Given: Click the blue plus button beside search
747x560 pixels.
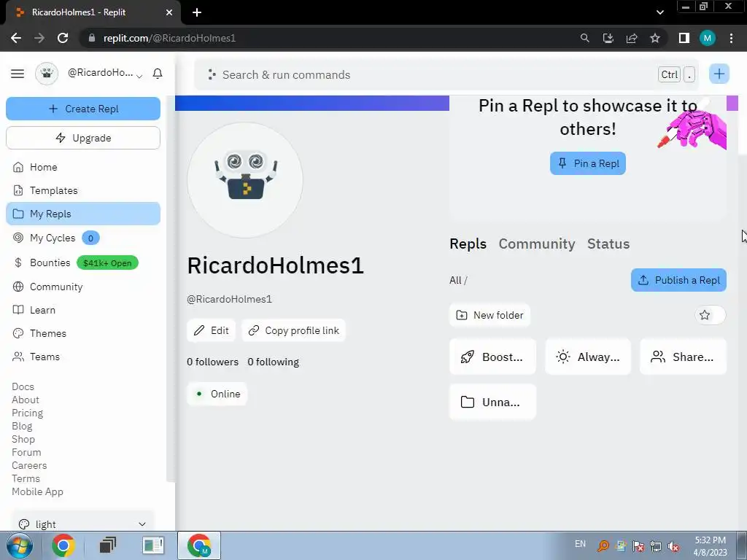Looking at the screenshot, I should click(719, 74).
